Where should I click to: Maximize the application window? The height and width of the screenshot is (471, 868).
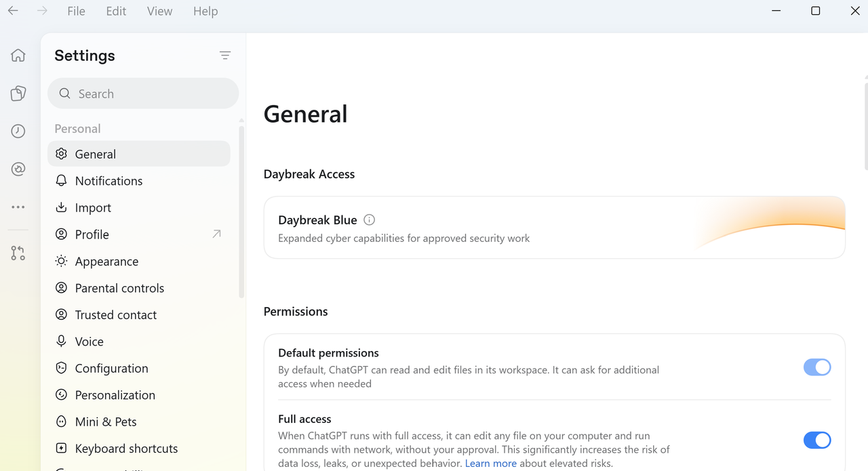816,11
